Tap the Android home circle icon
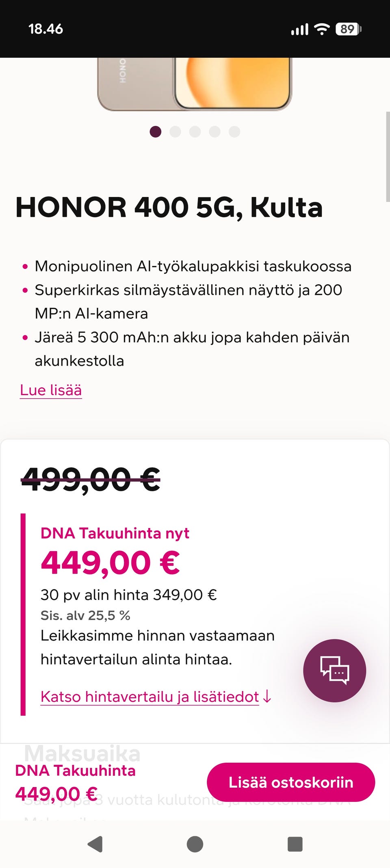This screenshot has width=390, height=868. [195, 844]
